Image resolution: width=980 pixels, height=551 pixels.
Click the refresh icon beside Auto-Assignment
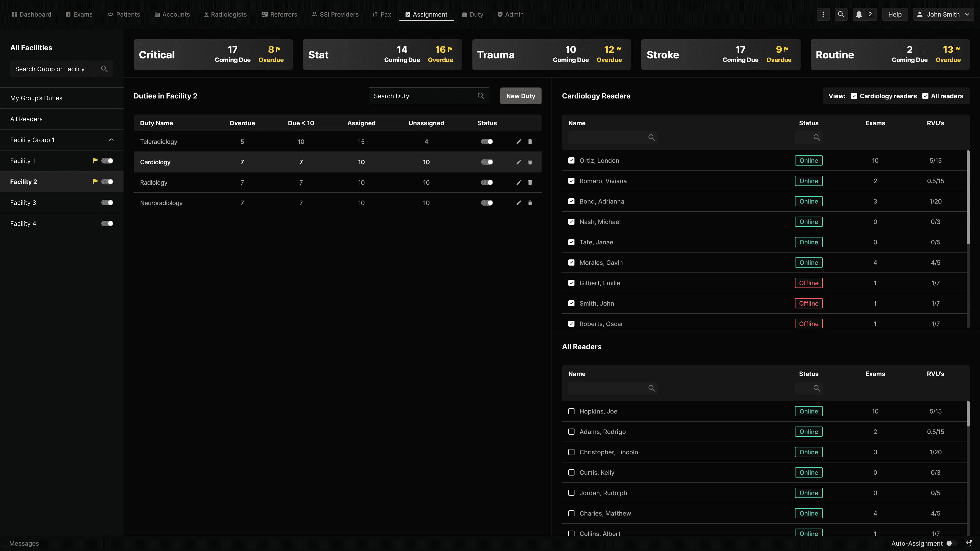[x=969, y=543]
